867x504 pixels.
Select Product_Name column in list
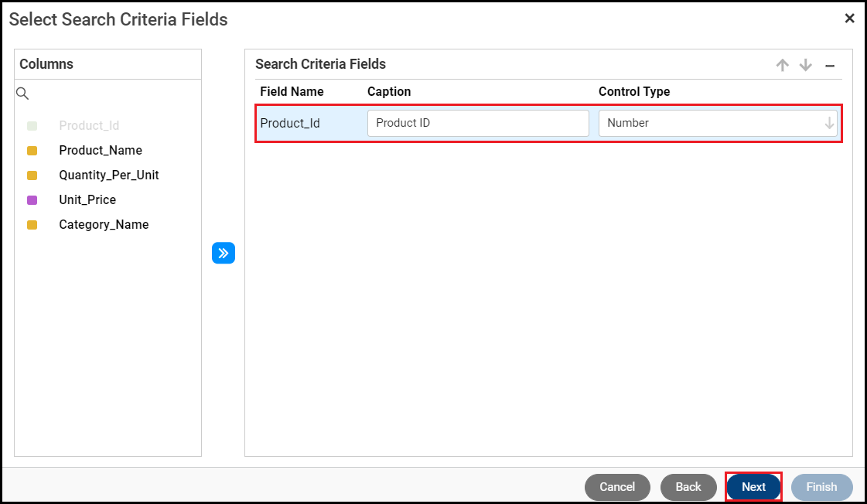(101, 150)
